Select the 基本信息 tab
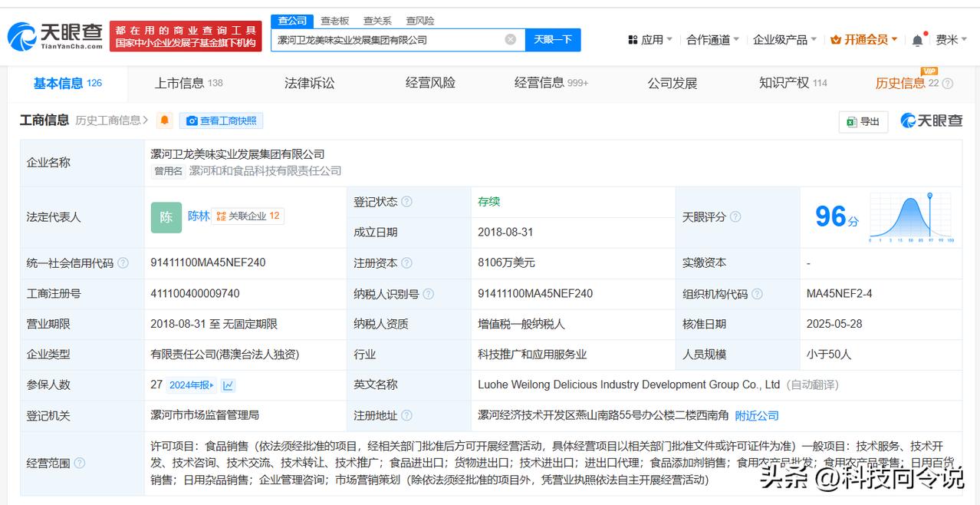 (67, 83)
